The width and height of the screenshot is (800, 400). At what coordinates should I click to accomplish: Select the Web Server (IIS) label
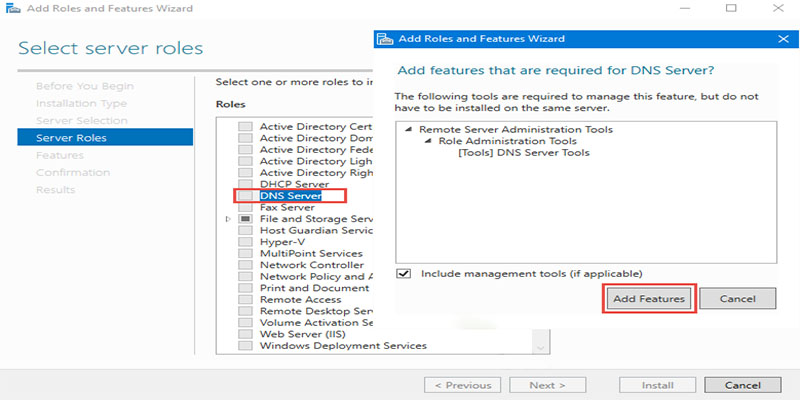click(302, 334)
